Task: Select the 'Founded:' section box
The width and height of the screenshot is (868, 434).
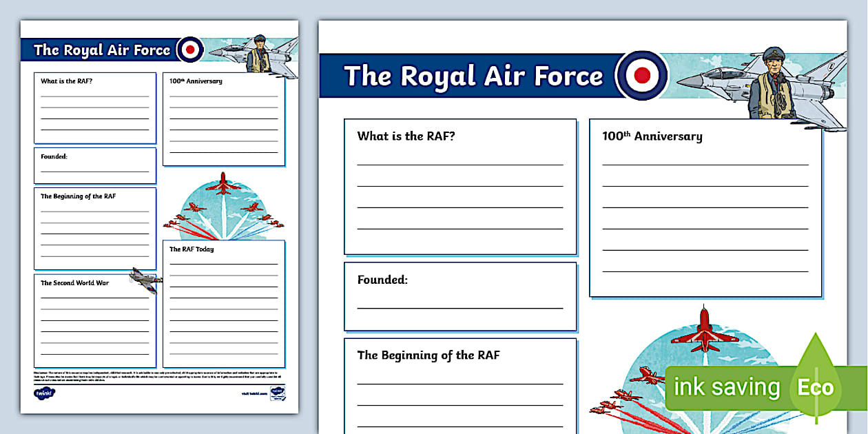Action: (x=460, y=295)
